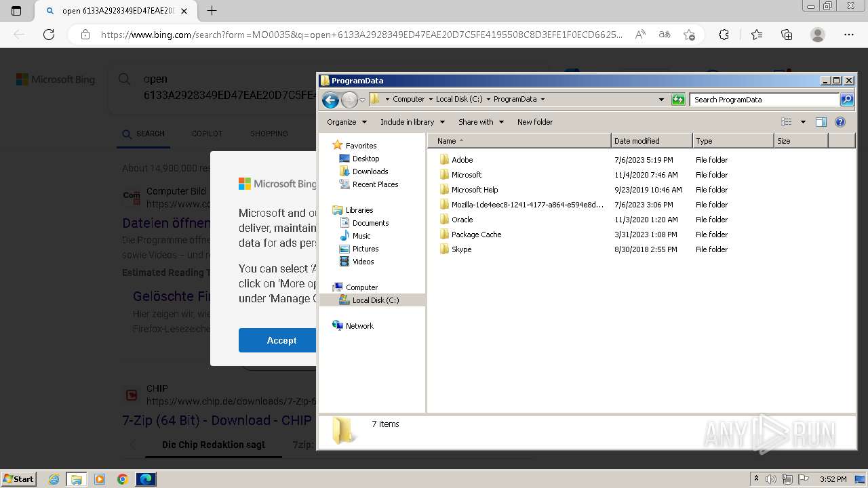868x488 pixels.
Task: Click the volume icon in system tray
Action: (771, 479)
